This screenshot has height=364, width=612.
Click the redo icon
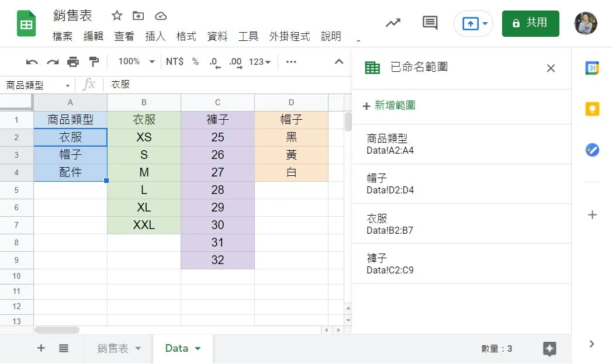pyautogui.click(x=53, y=62)
